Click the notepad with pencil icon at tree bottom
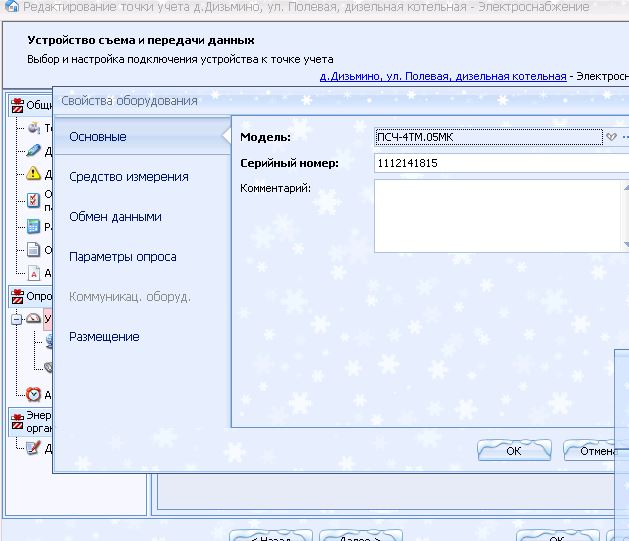The width and height of the screenshot is (629, 541). pos(33,447)
